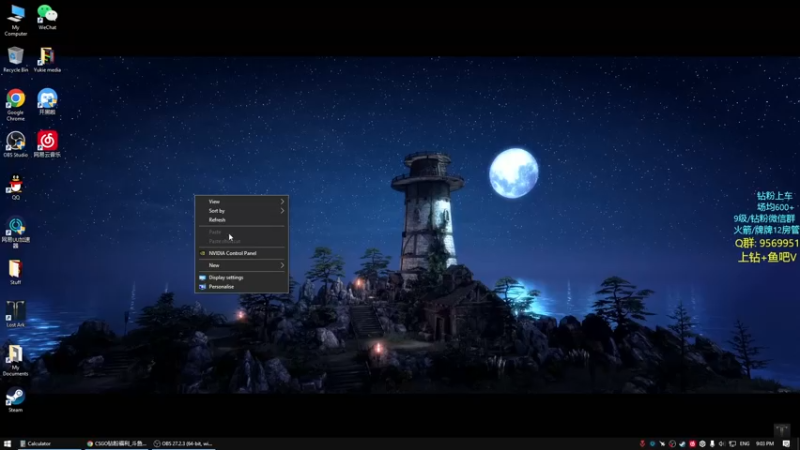Viewport: 800px width, 450px height.
Task: Click the first red tray icon
Action: tap(642, 444)
